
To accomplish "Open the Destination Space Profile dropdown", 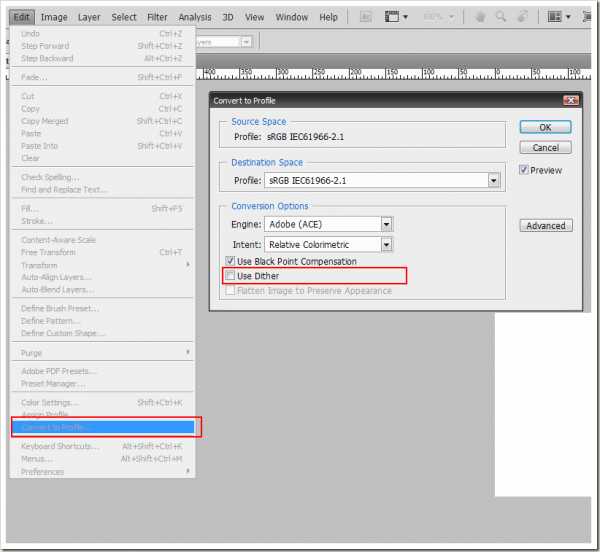I will (494, 180).
